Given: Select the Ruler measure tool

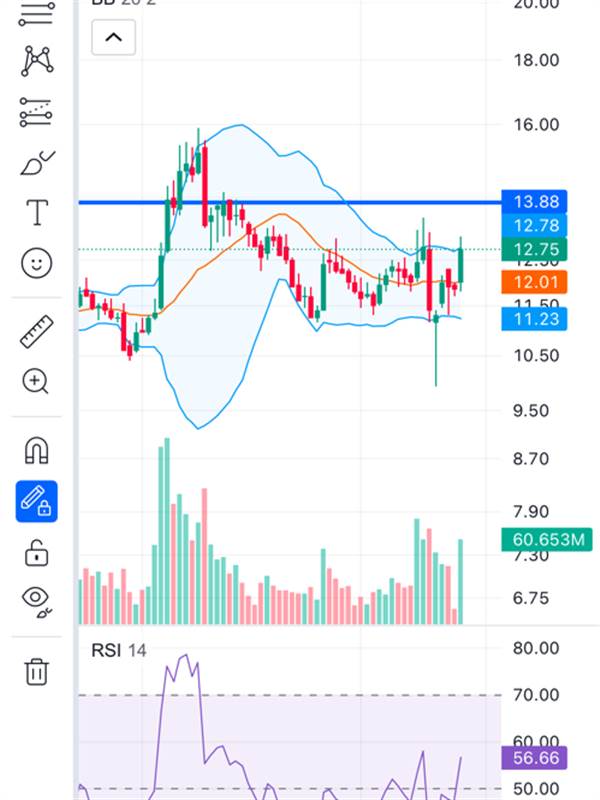Looking at the screenshot, I should [x=37, y=332].
